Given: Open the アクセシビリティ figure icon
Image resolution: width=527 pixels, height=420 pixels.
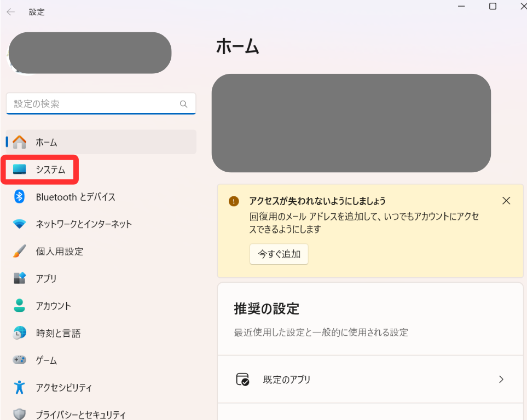Looking at the screenshot, I should (19, 387).
